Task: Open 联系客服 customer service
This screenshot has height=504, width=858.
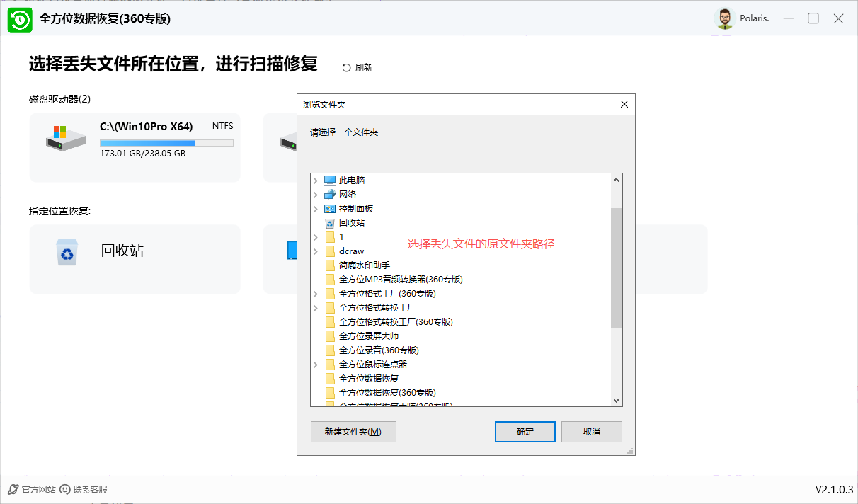Action: click(x=84, y=489)
